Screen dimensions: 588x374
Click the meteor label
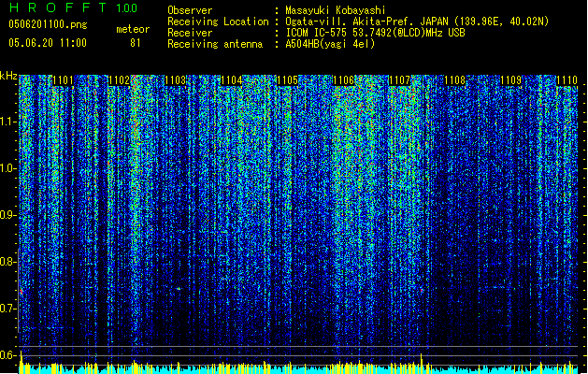(133, 29)
